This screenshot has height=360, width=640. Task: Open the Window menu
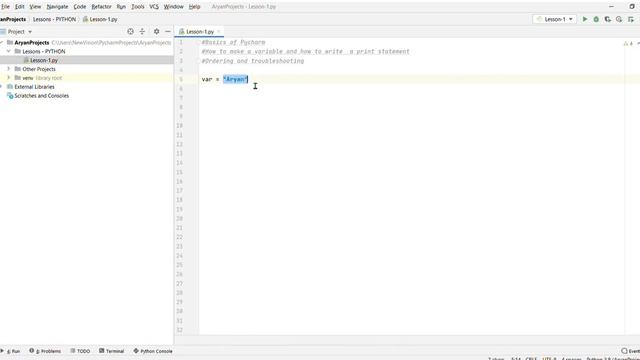point(173,7)
